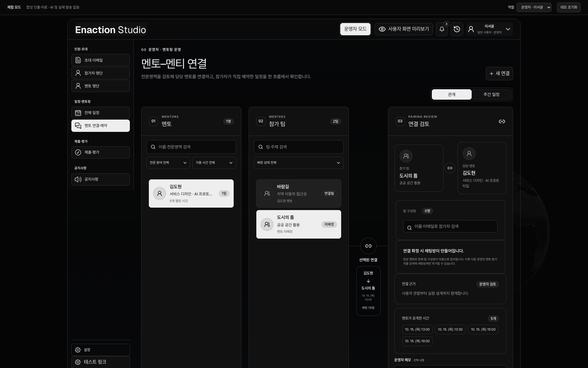Click the breadcrumb link icon near 운영자
This screenshot has width=588, height=368.
tap(143, 50)
